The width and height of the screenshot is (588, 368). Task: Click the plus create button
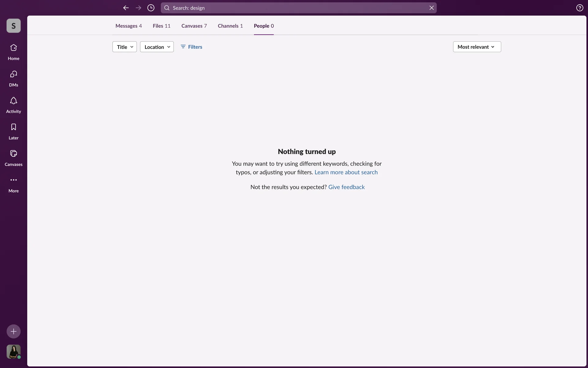(13, 331)
